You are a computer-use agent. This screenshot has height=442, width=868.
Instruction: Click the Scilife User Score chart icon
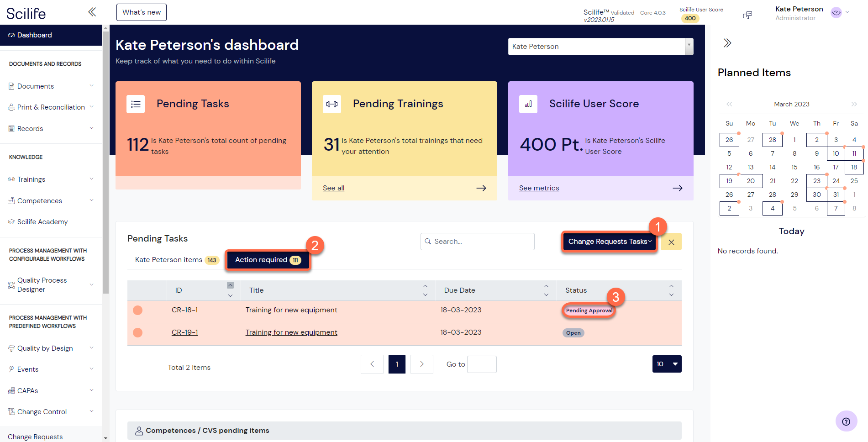pyautogui.click(x=528, y=104)
